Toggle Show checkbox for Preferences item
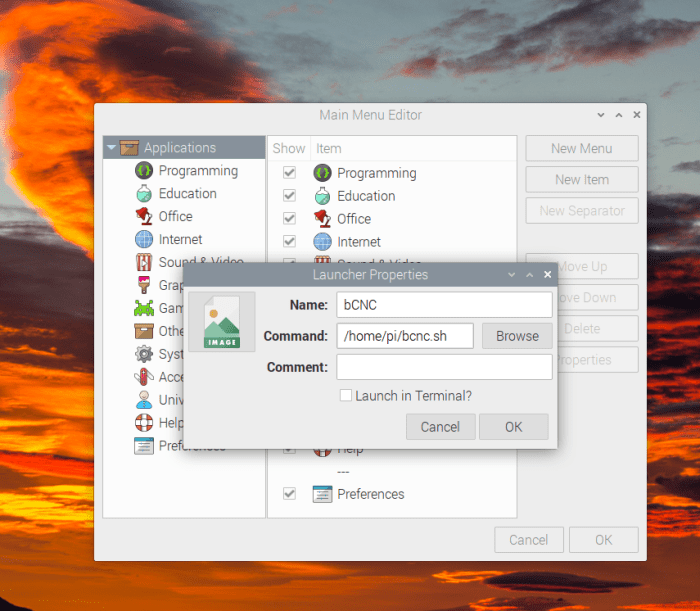Viewport: 700px width, 611px height. click(x=289, y=494)
